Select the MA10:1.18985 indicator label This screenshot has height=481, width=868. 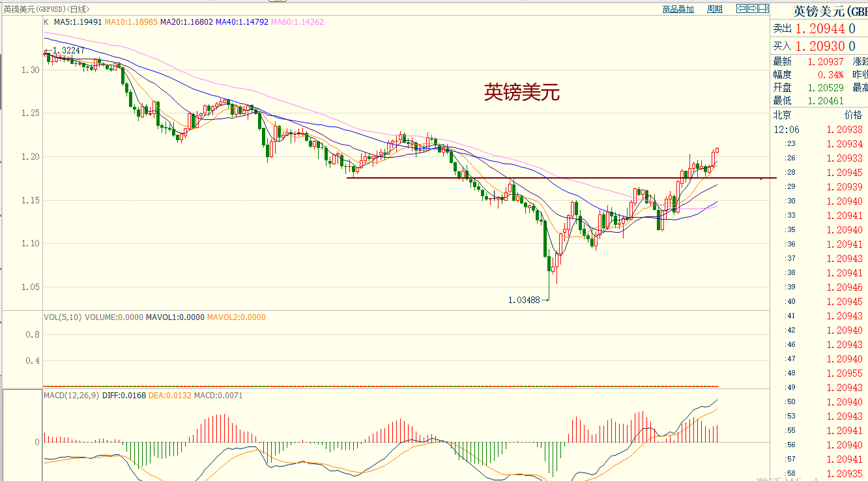(x=132, y=22)
